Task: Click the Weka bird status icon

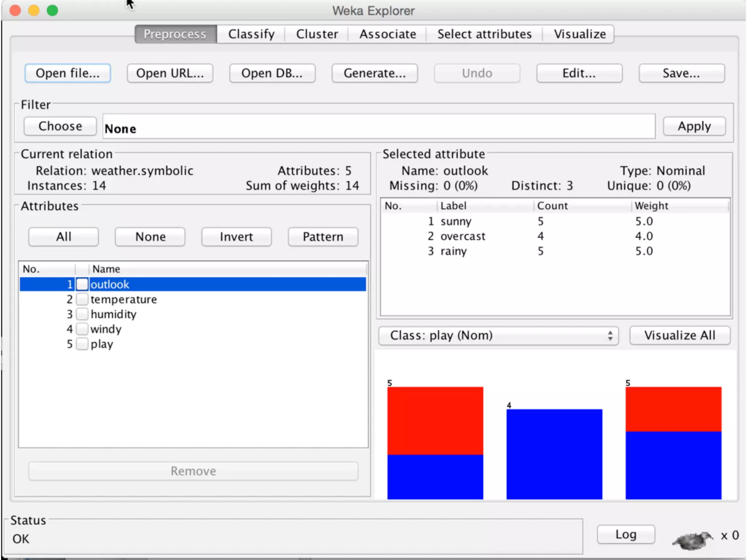Action: [x=692, y=540]
